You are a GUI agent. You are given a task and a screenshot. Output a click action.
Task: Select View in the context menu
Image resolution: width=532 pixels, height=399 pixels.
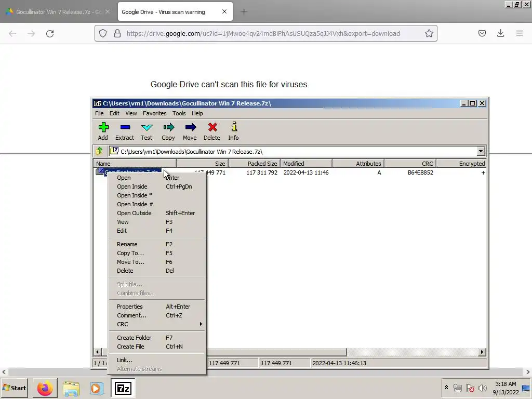(x=157, y=221)
